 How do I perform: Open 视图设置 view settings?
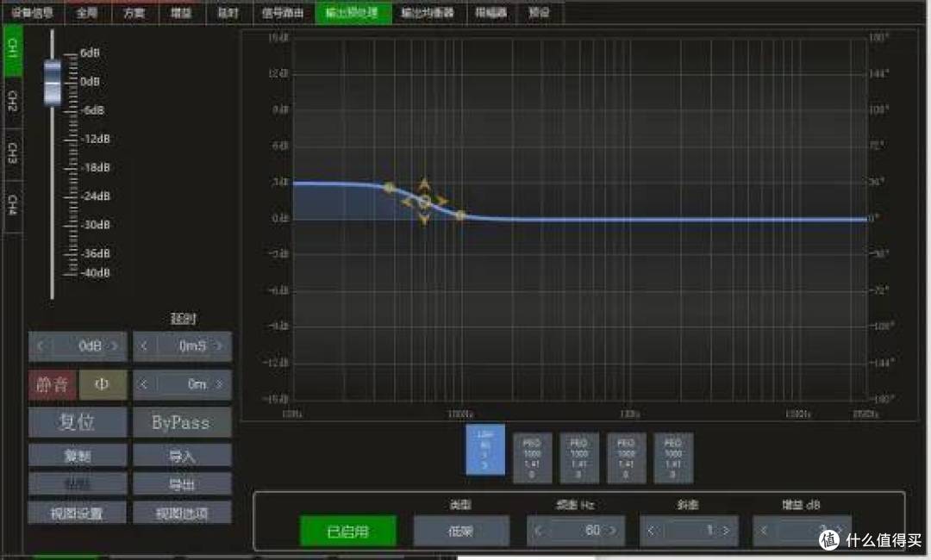point(78,513)
